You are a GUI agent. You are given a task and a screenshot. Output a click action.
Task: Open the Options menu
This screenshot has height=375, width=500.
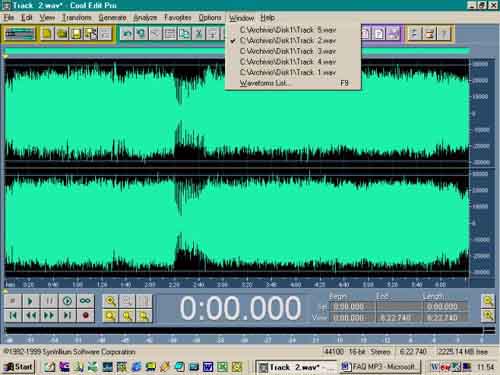click(210, 18)
